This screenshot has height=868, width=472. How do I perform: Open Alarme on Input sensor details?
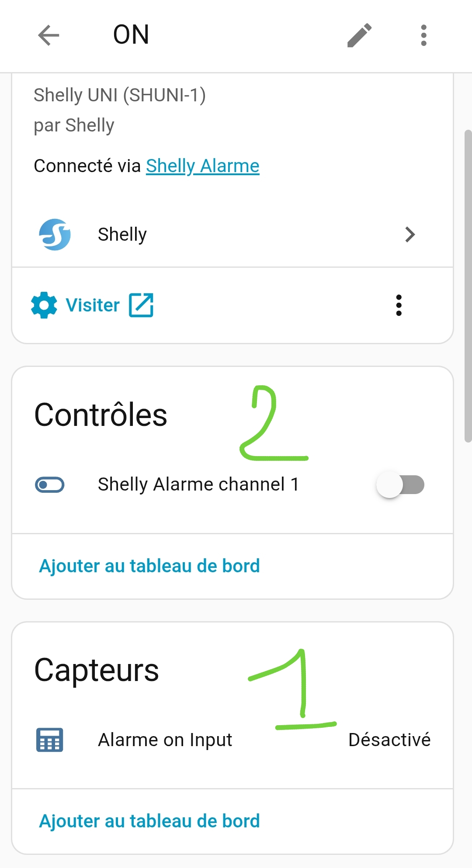165,740
